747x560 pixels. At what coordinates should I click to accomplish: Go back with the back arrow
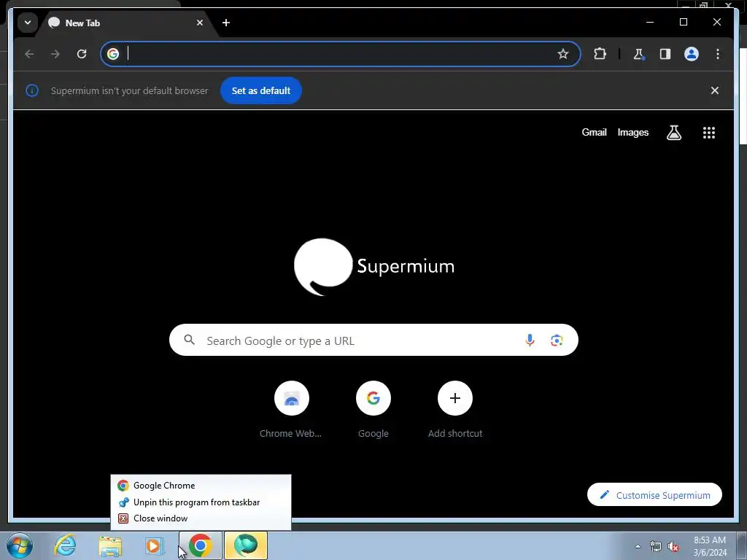coord(29,54)
